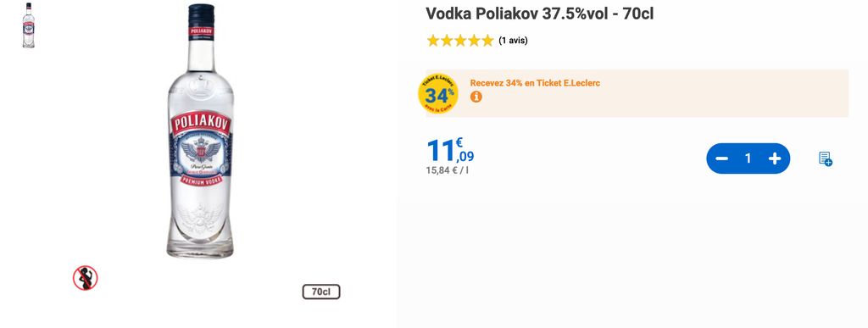868x328 pixels.
Task: Add product to shopping list icon
Action: click(x=826, y=158)
